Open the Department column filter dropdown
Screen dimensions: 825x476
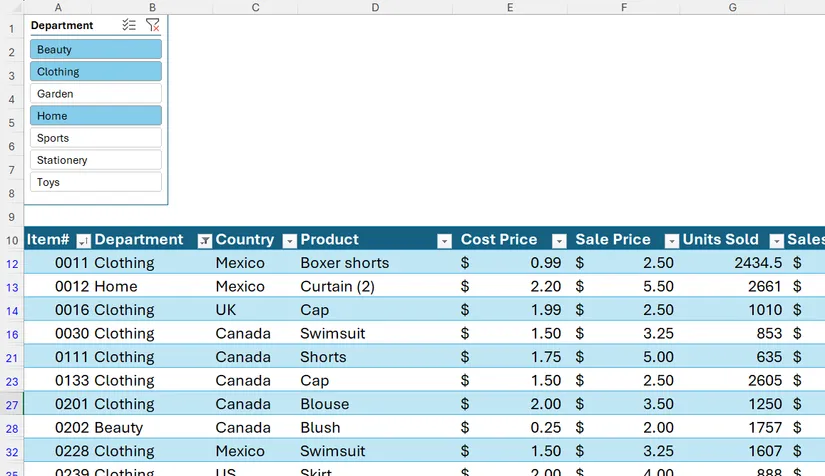point(205,241)
